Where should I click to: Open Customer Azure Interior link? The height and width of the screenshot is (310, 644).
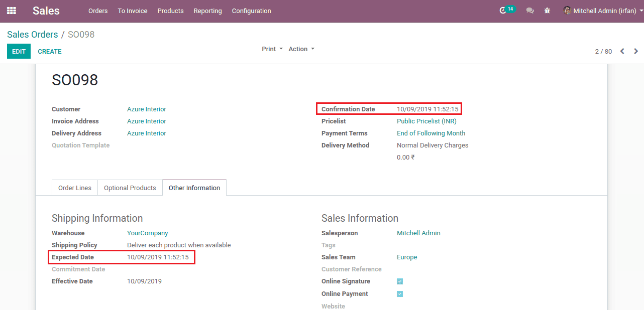147,109
